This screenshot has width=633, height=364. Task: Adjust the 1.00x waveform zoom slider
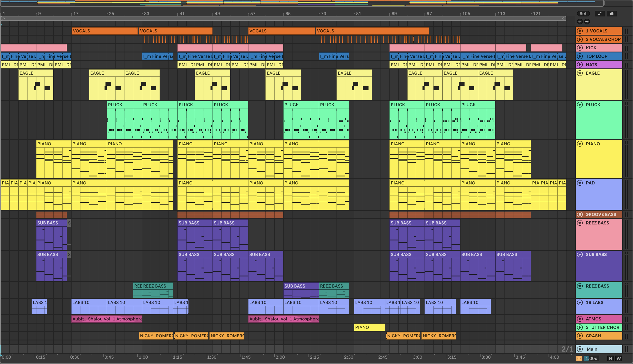[591, 358]
